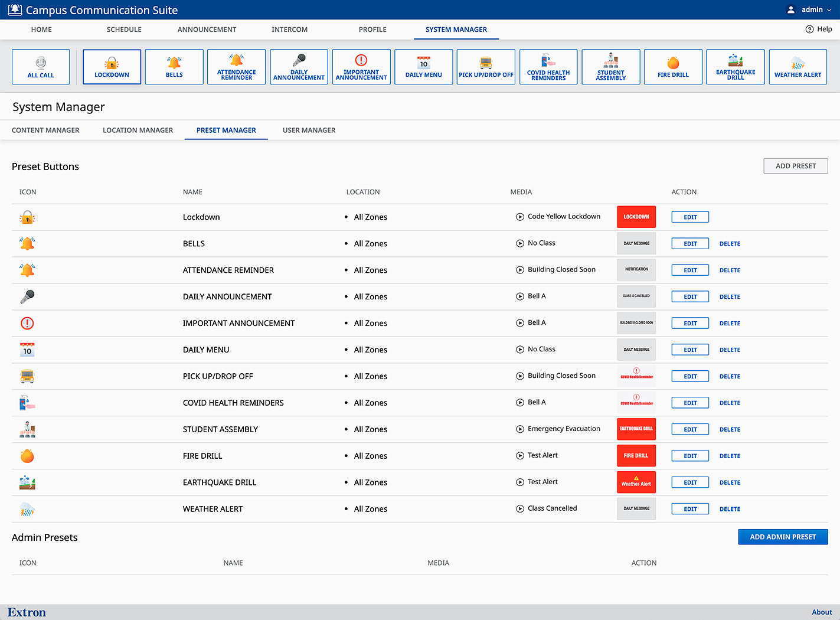This screenshot has width=840, height=620.
Task: Delete the Daily Announcement preset
Action: pos(730,297)
